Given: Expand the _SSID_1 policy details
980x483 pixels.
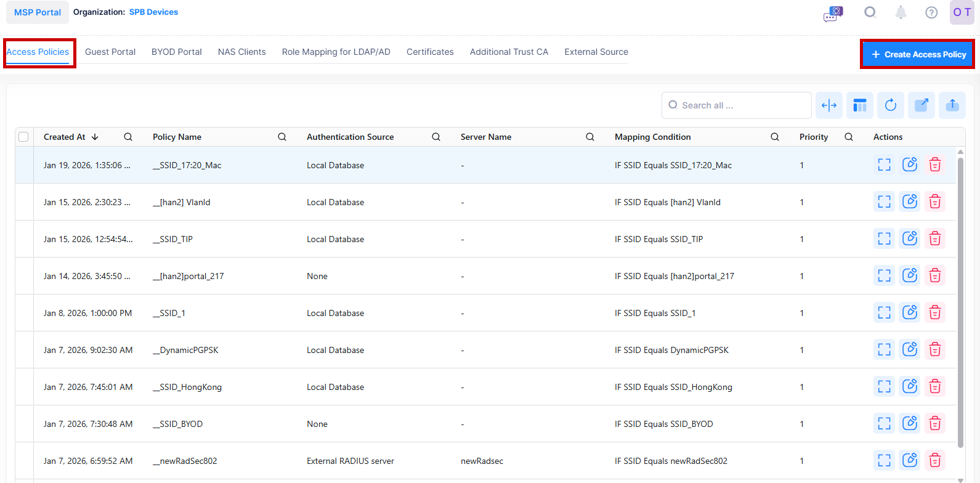Looking at the screenshot, I should coord(885,312).
